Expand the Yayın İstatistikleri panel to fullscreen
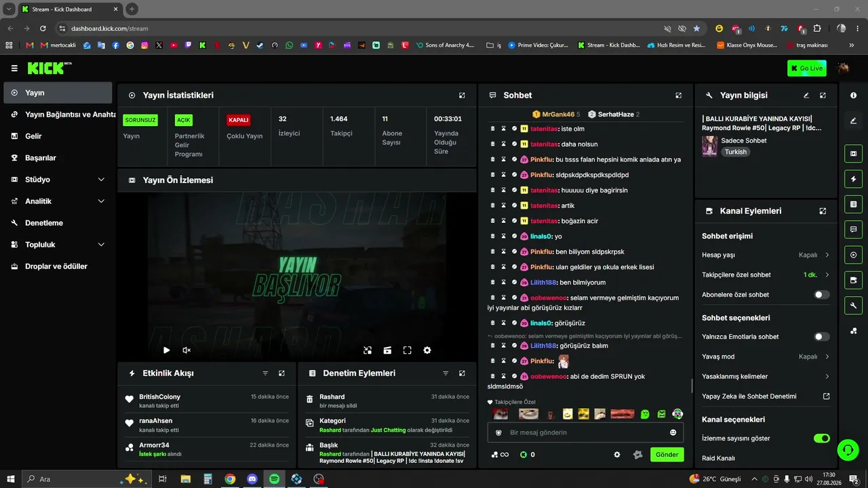This screenshot has width=868, height=488. (462, 96)
